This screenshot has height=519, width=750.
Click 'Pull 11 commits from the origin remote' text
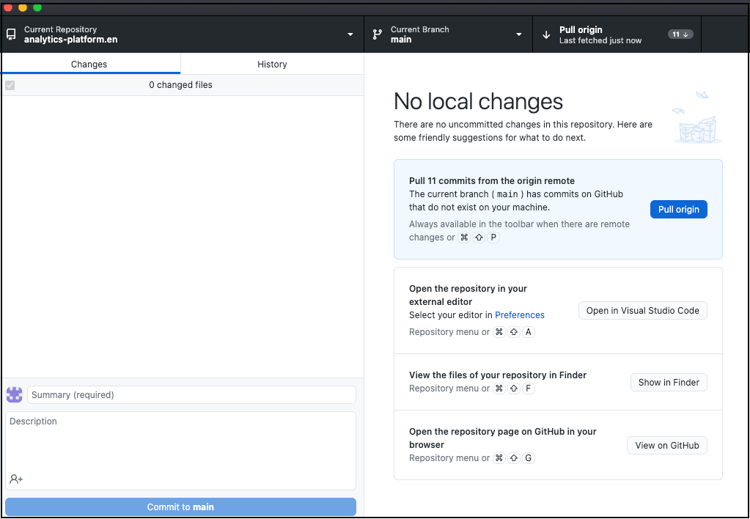tap(492, 181)
